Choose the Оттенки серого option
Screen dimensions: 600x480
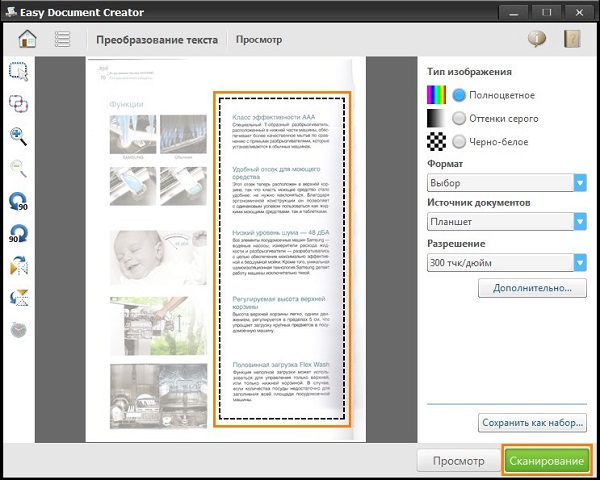(x=459, y=118)
